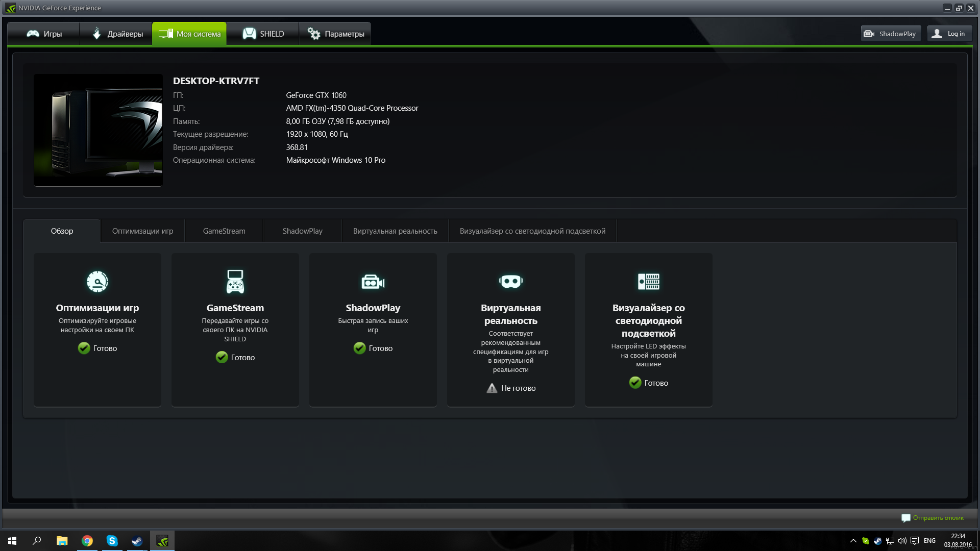Open Google Chrome from the taskbar

click(x=87, y=541)
